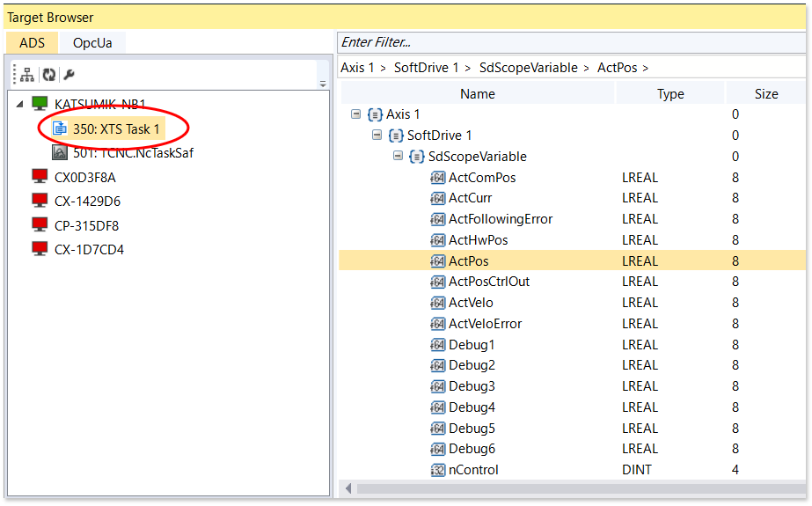Screen dimensions: 812x506
Task: Collapse the Axis 1 node
Action: [x=355, y=114]
